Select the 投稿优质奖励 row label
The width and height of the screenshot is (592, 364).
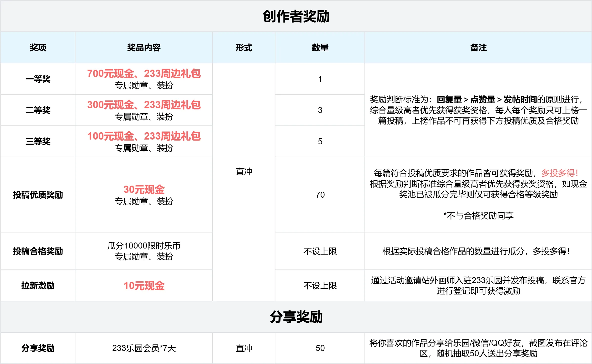click(x=38, y=195)
